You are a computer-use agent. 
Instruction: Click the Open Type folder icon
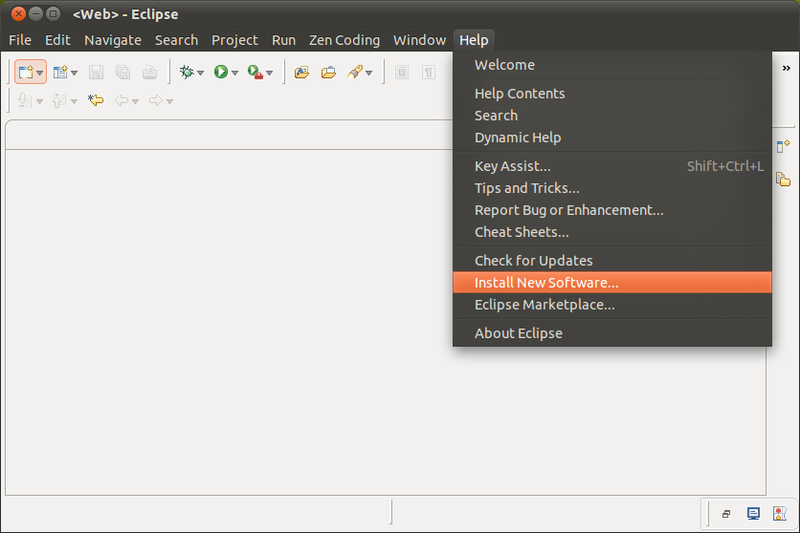coord(302,72)
